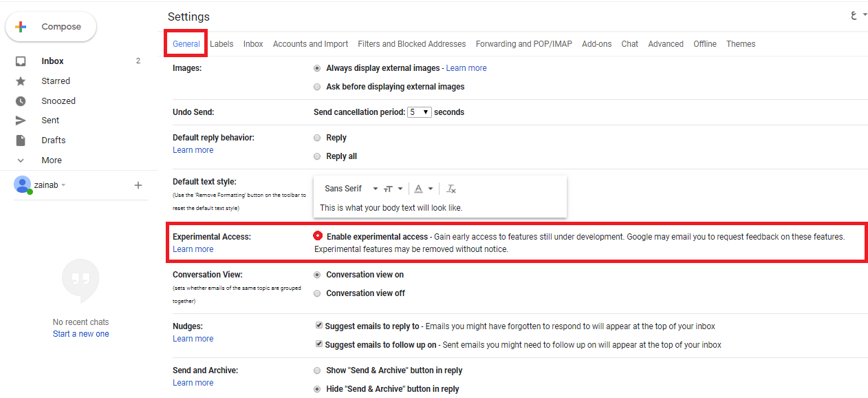Click Learn more under Nudges
Viewport: 868px width, 398px height.
click(193, 339)
